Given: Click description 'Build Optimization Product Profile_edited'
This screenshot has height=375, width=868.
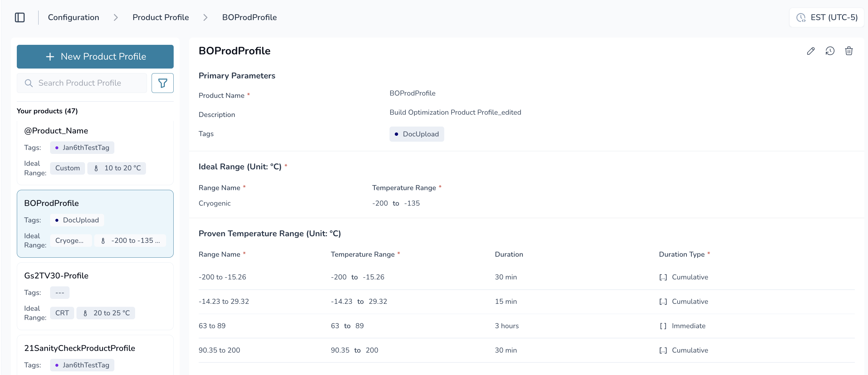Looking at the screenshot, I should 455,112.
